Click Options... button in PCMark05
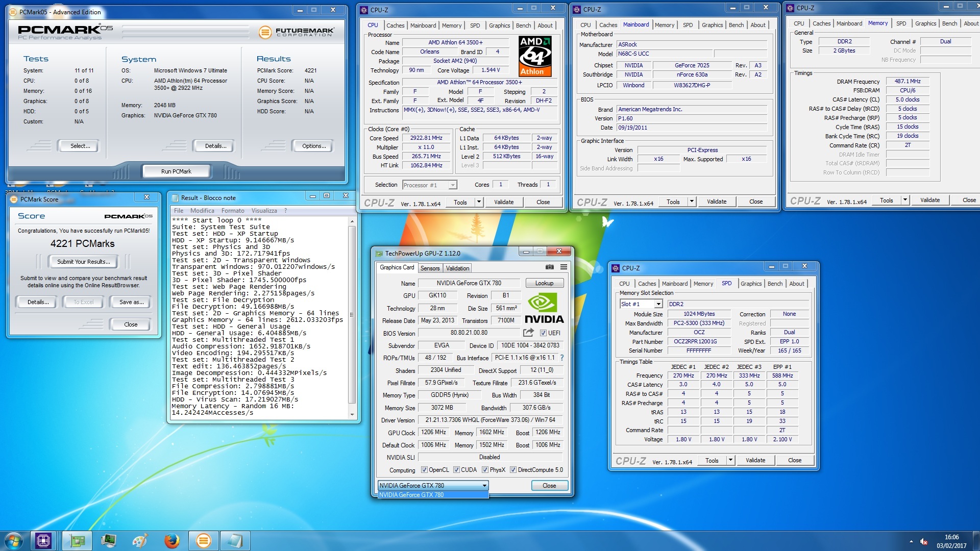980x551 pixels. [314, 146]
